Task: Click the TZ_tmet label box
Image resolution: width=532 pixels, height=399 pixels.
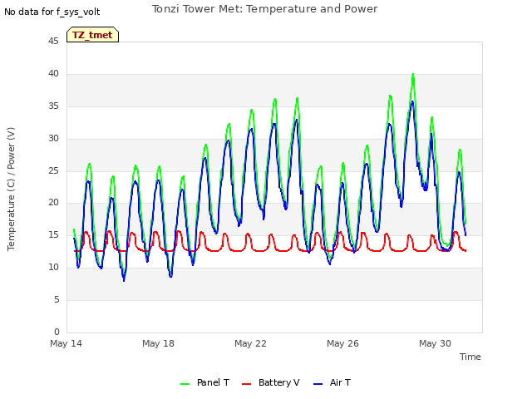Action: (x=92, y=35)
